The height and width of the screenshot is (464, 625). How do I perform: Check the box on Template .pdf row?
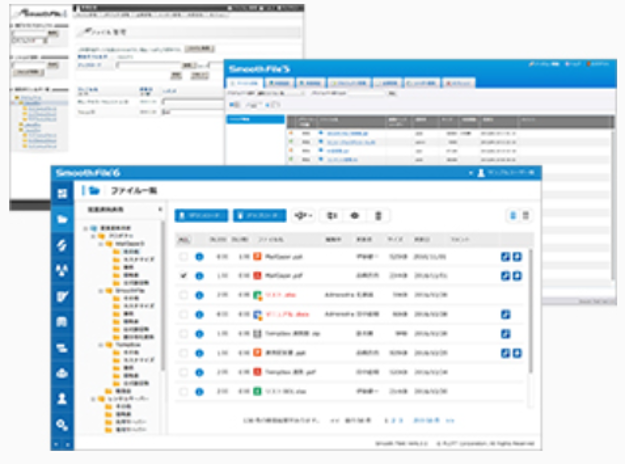point(183,372)
